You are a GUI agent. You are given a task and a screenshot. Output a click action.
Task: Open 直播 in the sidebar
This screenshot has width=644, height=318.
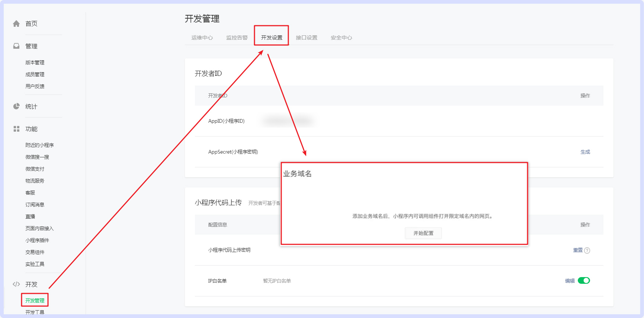click(30, 216)
